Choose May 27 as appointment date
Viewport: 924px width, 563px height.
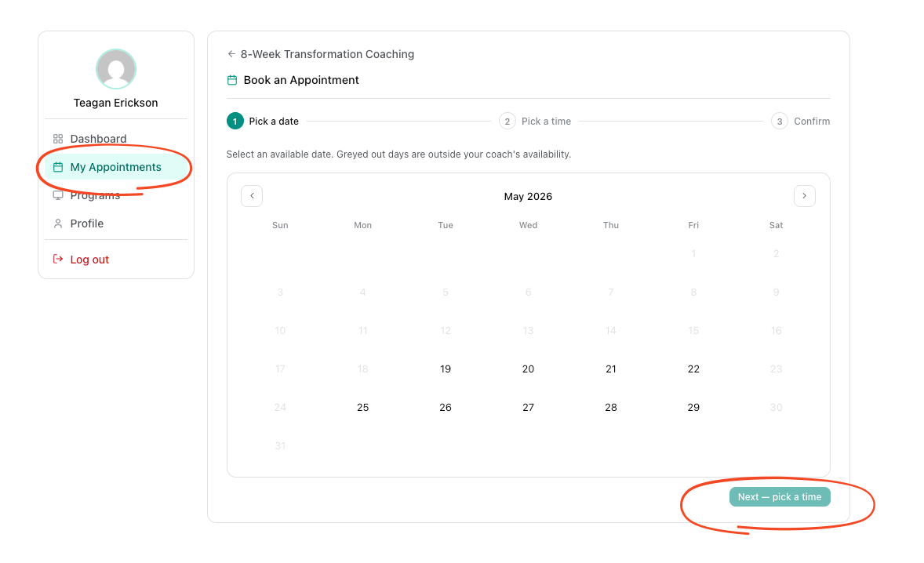click(x=529, y=408)
